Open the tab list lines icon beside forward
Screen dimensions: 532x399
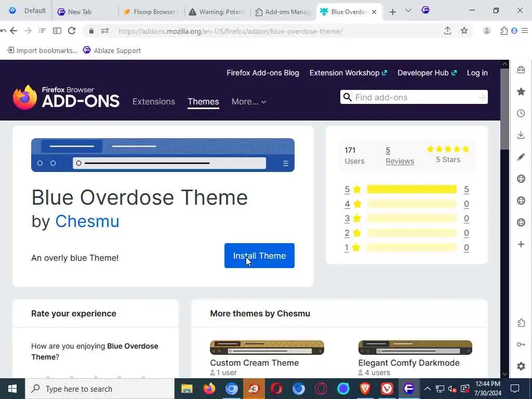click(42, 31)
